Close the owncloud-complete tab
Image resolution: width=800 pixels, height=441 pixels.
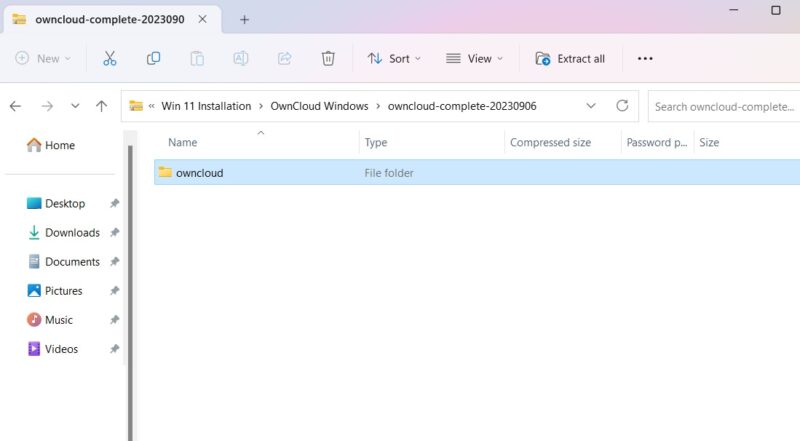(x=203, y=19)
